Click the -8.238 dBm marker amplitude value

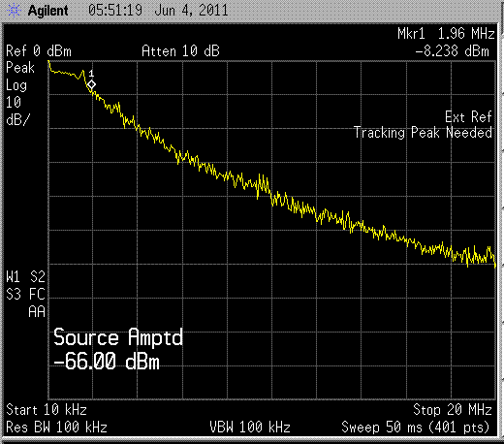[x=453, y=51]
